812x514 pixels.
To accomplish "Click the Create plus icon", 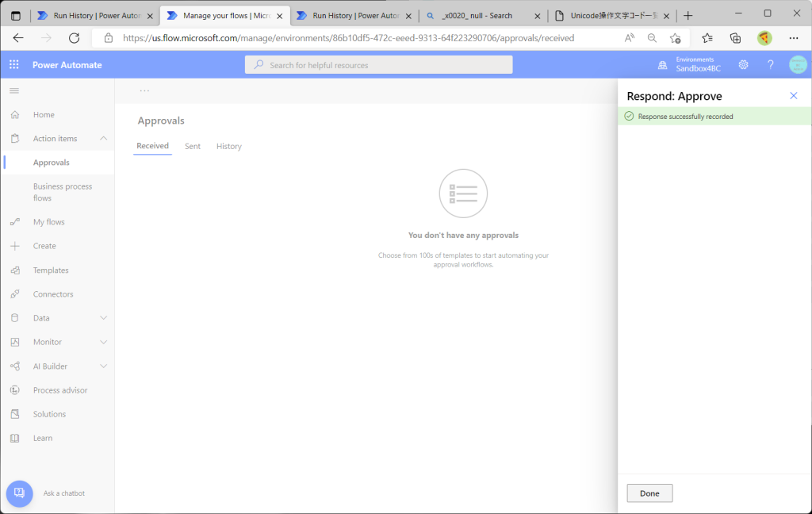I will tap(15, 246).
